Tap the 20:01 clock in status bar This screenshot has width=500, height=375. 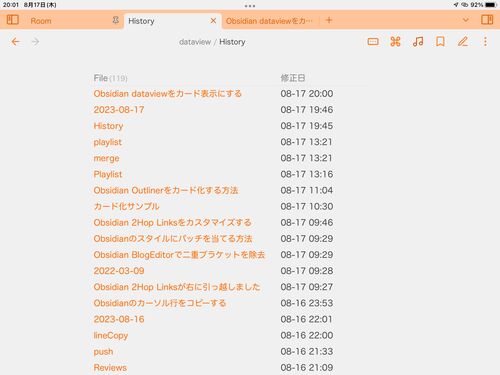point(11,5)
